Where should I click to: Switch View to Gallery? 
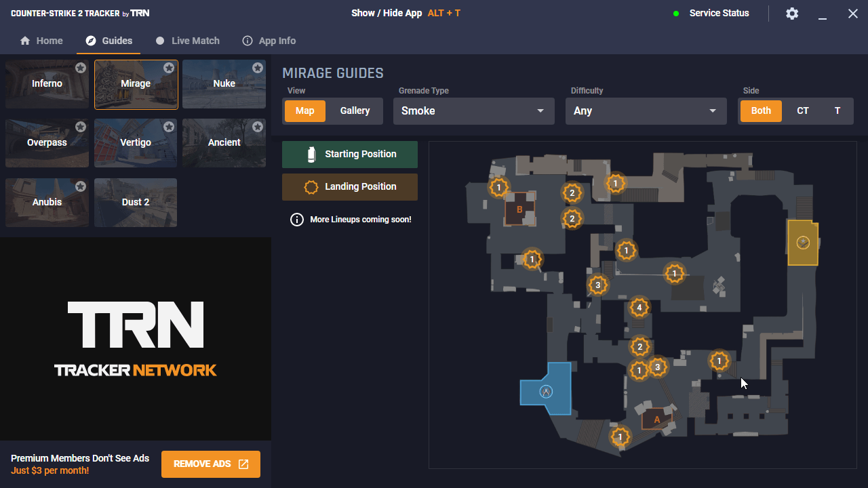coord(355,111)
